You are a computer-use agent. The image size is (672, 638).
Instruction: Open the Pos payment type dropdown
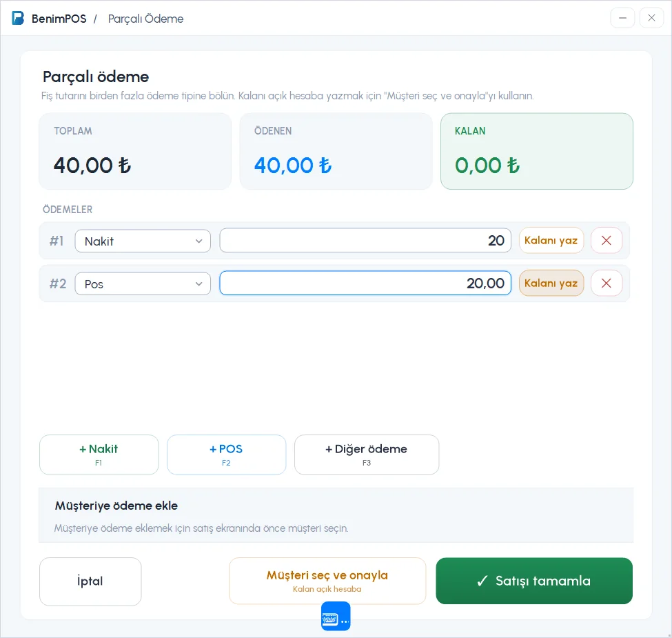[x=143, y=284]
